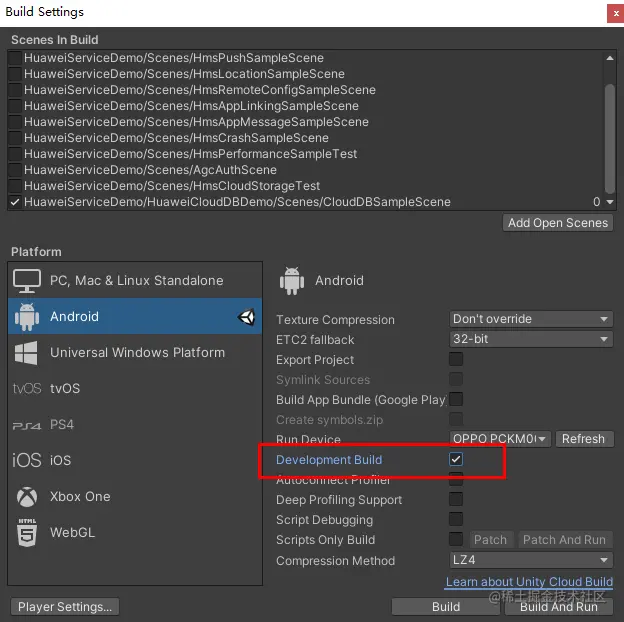Select the tvOS platform icon
The height and width of the screenshot is (622, 624).
27,388
